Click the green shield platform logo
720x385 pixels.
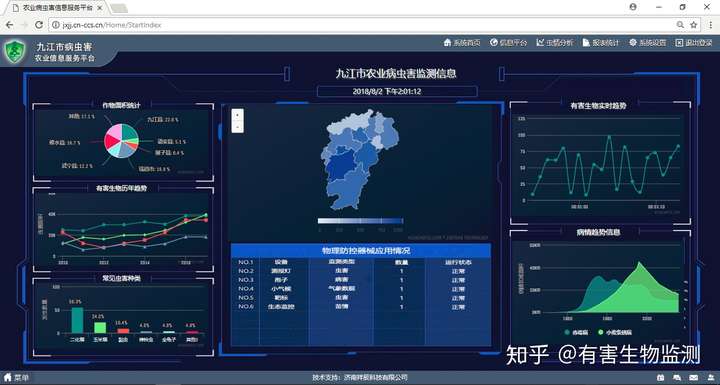15,51
